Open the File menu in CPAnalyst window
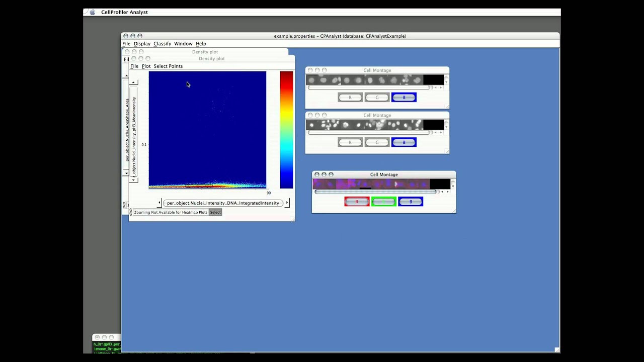644x362 pixels. (126, 44)
